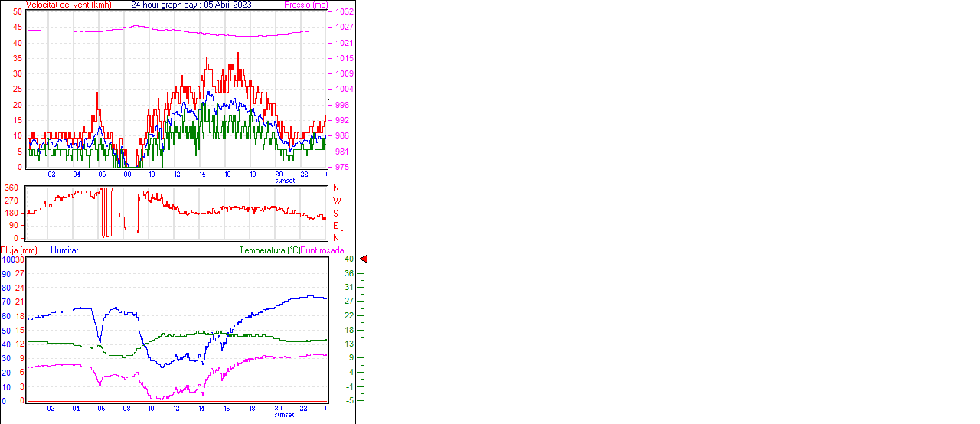Click the 975 value on pressure axis
The image size is (980, 424).
coord(342,167)
